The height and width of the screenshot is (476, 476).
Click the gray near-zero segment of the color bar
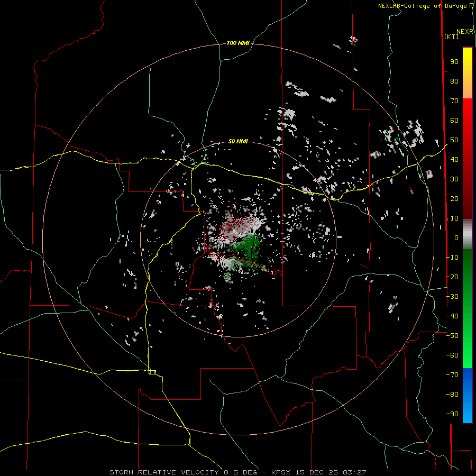pos(467,234)
